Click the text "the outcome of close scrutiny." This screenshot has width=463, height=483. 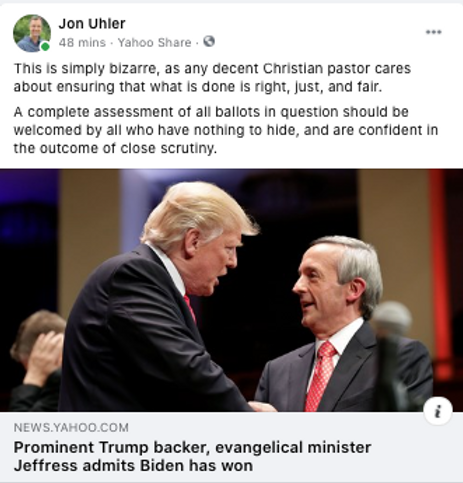(x=115, y=148)
